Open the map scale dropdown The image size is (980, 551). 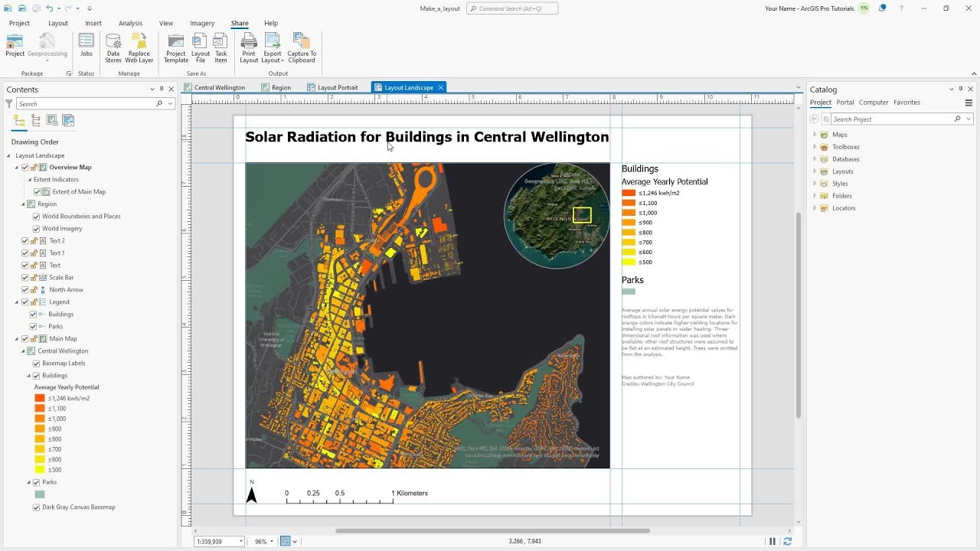(x=240, y=542)
